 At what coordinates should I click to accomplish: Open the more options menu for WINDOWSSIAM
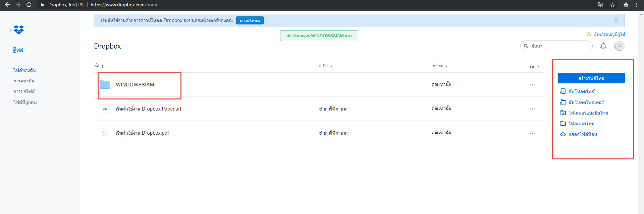click(532, 85)
